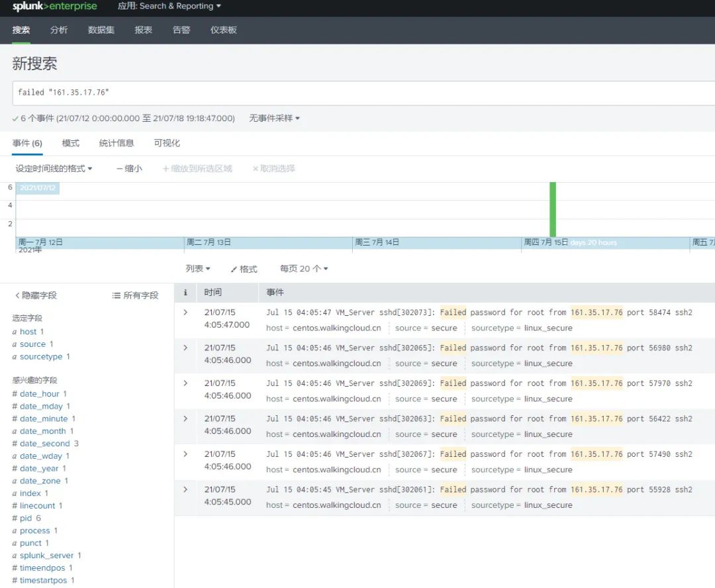Open the timeendpos field
The image size is (715, 588).
coord(42,568)
